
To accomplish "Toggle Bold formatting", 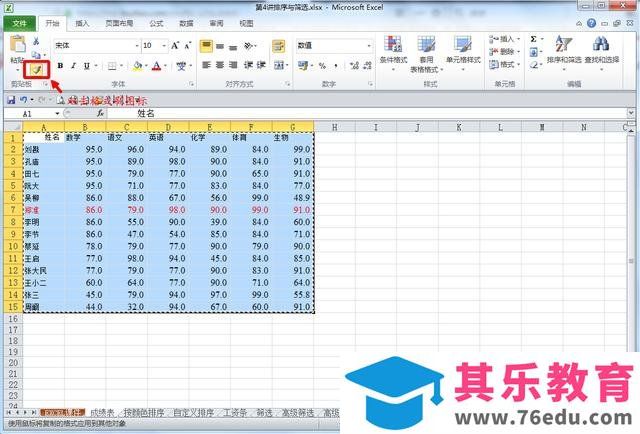I will point(60,65).
